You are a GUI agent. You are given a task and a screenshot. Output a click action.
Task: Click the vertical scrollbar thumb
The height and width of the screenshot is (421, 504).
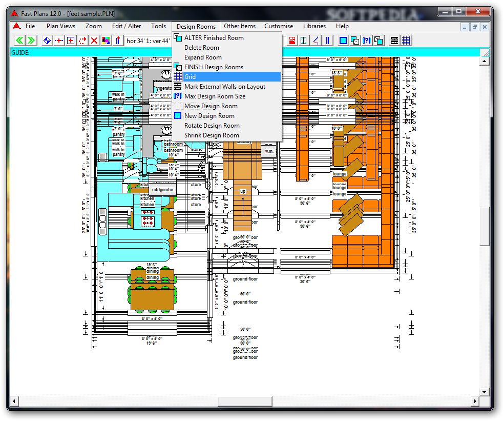(485, 227)
